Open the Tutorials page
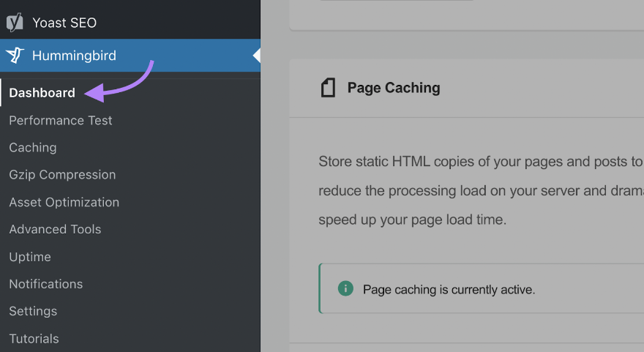The height and width of the screenshot is (352, 644). tap(34, 338)
